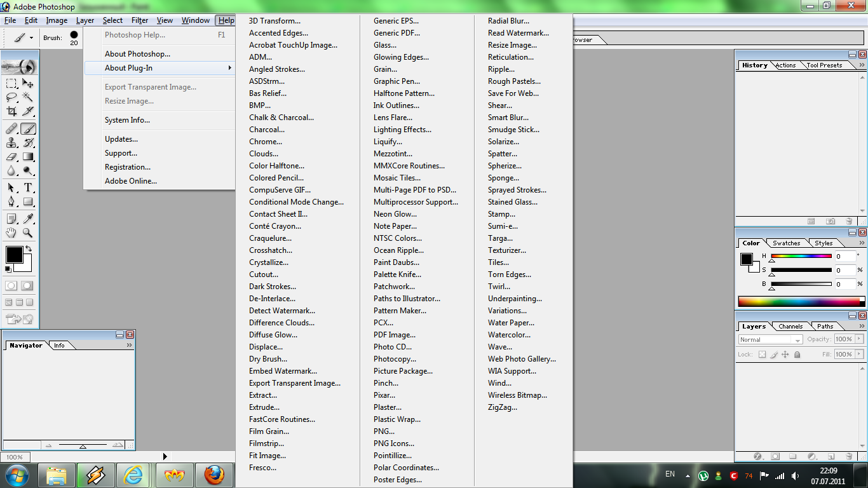Select the Move tool
The height and width of the screenshot is (488, 868).
pos(28,83)
